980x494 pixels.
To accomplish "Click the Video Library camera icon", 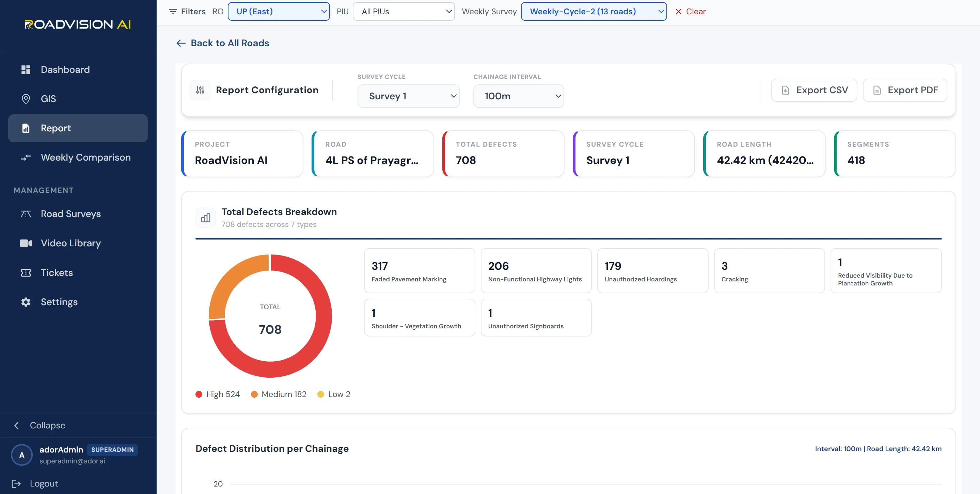I will 26,243.
